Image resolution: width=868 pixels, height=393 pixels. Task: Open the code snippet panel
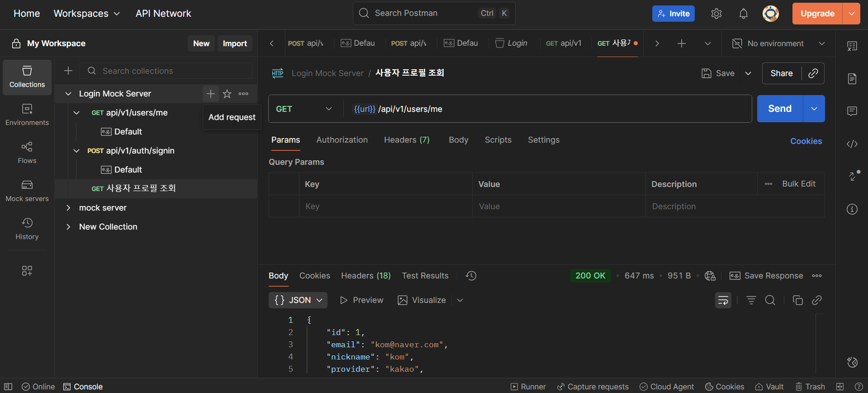(x=852, y=144)
